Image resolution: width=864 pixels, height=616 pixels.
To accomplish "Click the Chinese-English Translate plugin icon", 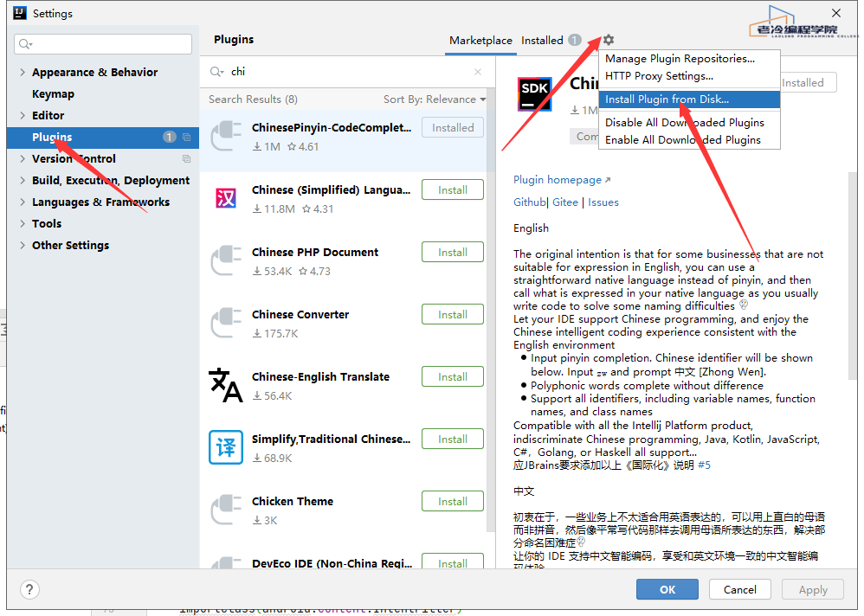I will click(x=226, y=385).
